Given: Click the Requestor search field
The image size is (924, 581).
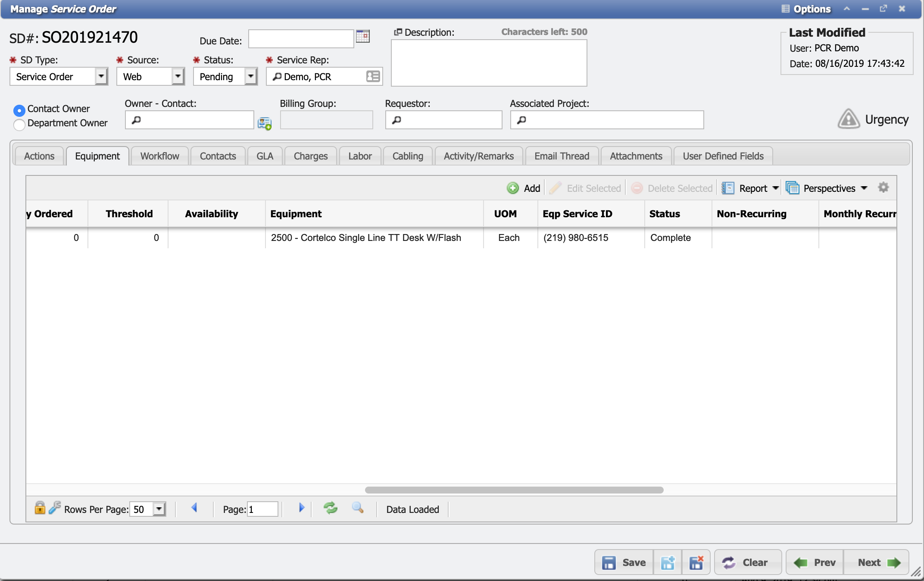Looking at the screenshot, I should click(x=444, y=120).
